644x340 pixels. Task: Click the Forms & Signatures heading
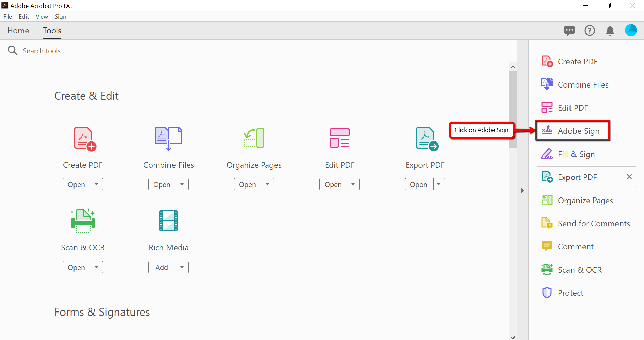(102, 312)
